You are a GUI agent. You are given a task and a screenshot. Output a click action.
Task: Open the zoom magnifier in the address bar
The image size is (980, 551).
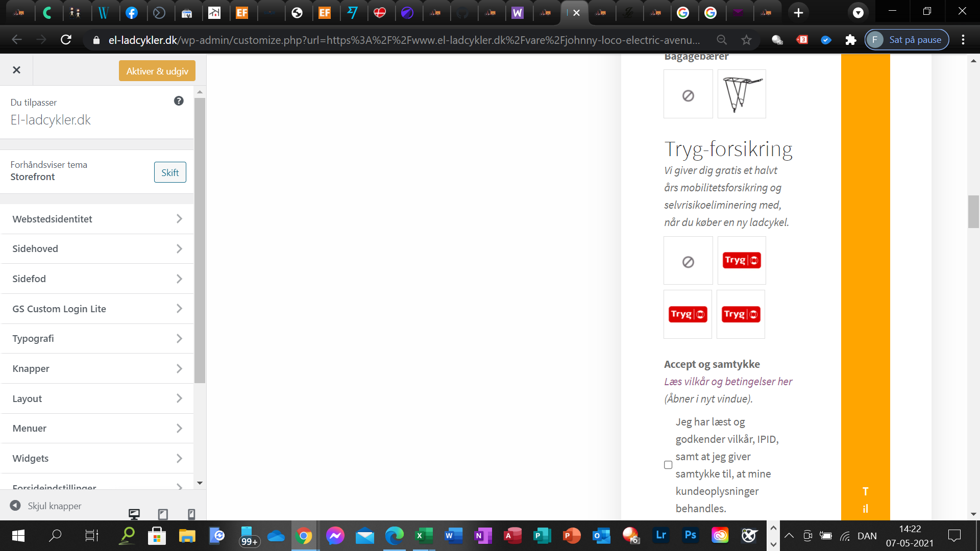pos(722,40)
